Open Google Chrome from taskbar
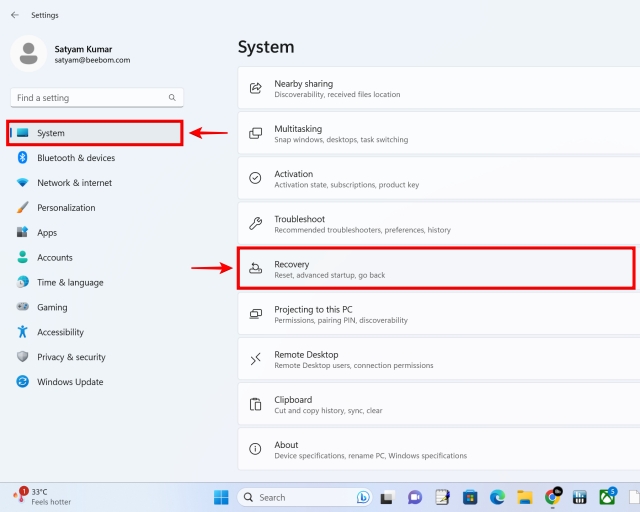The height and width of the screenshot is (512, 640). (553, 496)
